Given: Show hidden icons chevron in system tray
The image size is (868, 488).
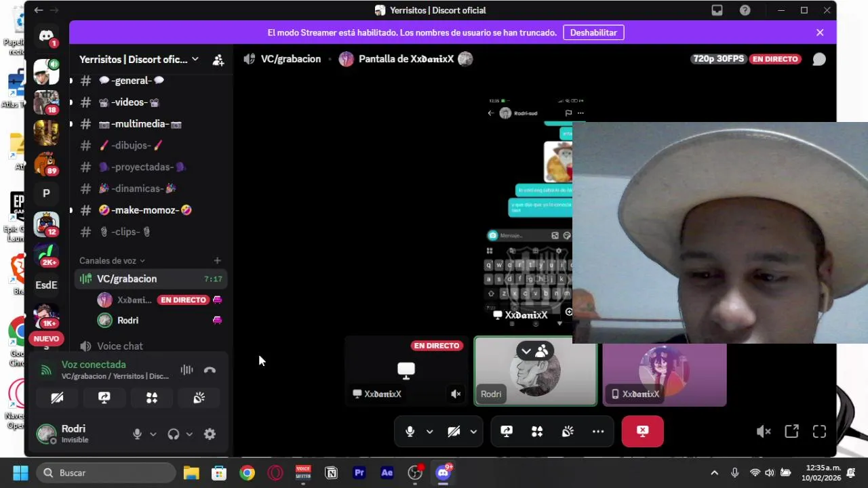Looking at the screenshot, I should coord(714,473).
